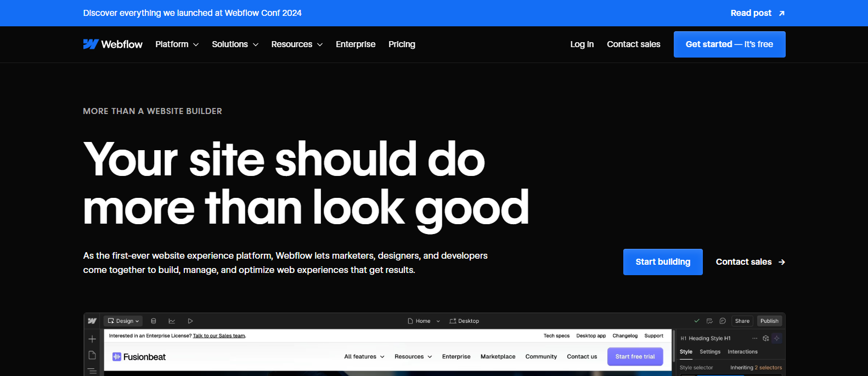Screen dimensions: 868x376
Task: Click the green saved checkmark icon
Action: click(x=697, y=321)
